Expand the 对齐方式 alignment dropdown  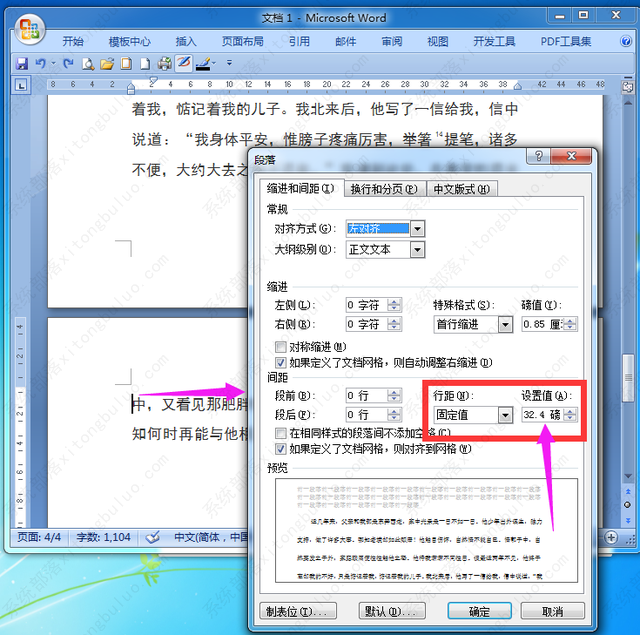[417, 229]
